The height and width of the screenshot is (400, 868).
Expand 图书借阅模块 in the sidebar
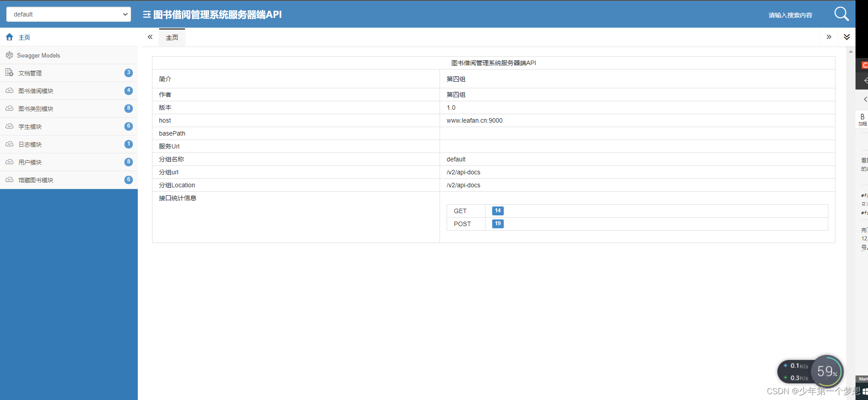point(69,91)
